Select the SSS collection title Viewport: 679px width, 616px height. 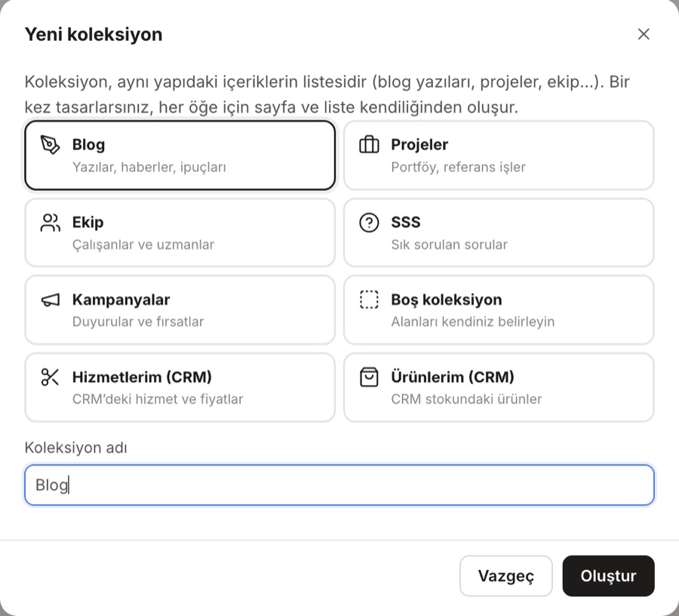[x=406, y=222]
